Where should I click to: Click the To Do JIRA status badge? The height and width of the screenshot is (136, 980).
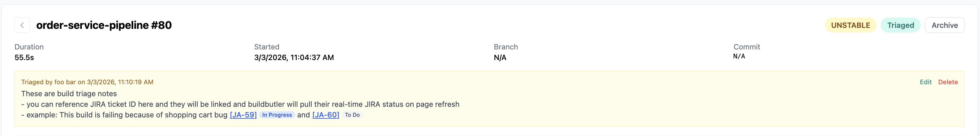pyautogui.click(x=352, y=115)
